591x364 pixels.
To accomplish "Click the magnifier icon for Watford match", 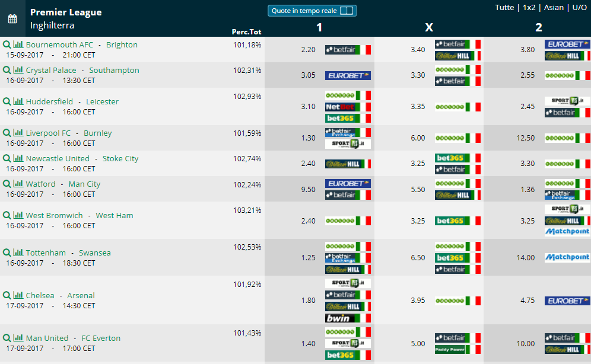I will coord(7,184).
